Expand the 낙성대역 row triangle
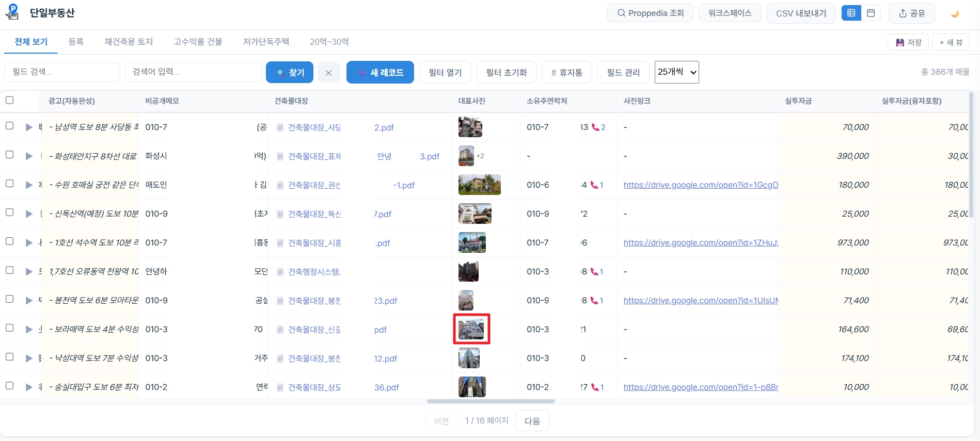Image resolution: width=980 pixels, height=441 pixels. tap(29, 358)
